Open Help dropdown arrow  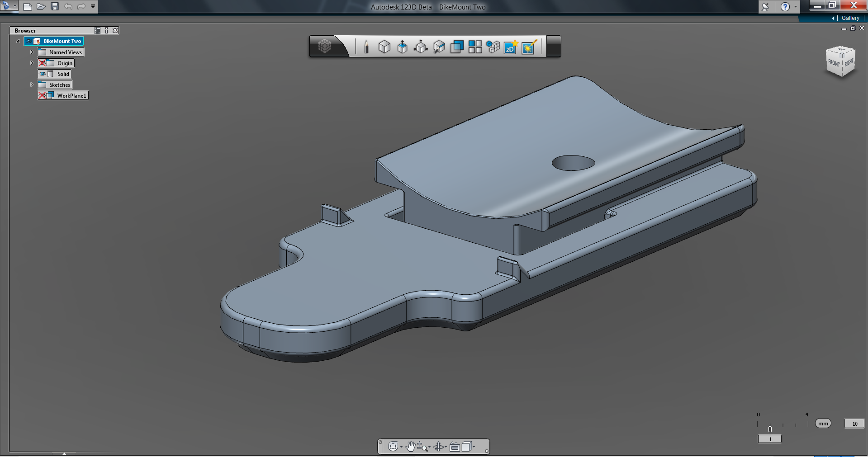796,7
